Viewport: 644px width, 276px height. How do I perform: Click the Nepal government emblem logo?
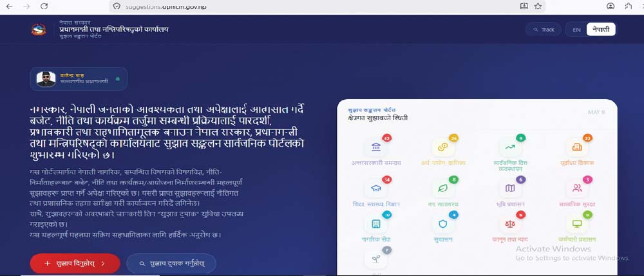pos(39,30)
